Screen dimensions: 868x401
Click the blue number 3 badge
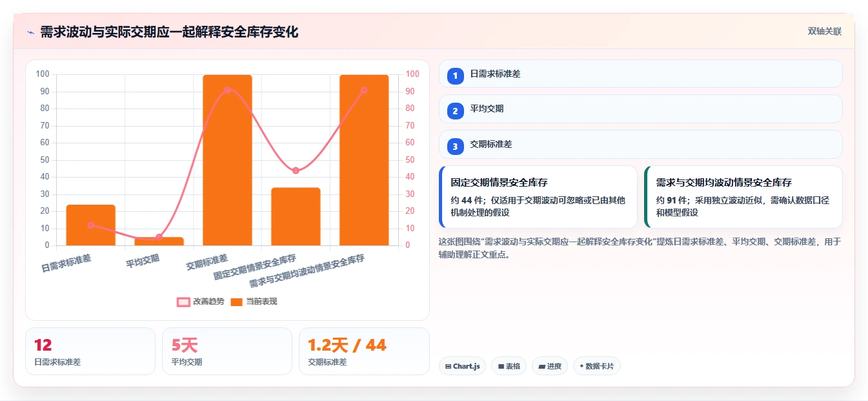456,146
